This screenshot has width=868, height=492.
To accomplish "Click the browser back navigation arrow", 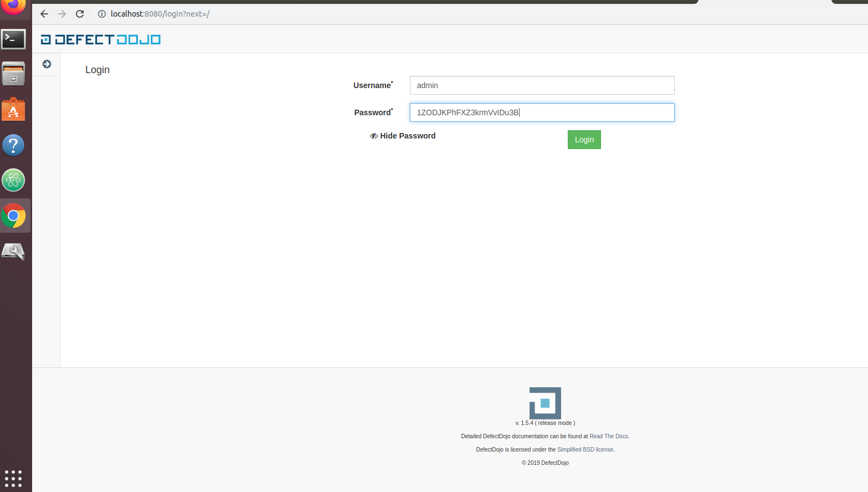I will click(x=44, y=14).
